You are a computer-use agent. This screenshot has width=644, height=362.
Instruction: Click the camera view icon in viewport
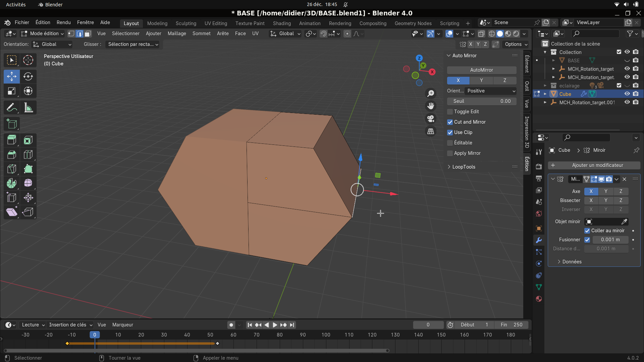(431, 119)
